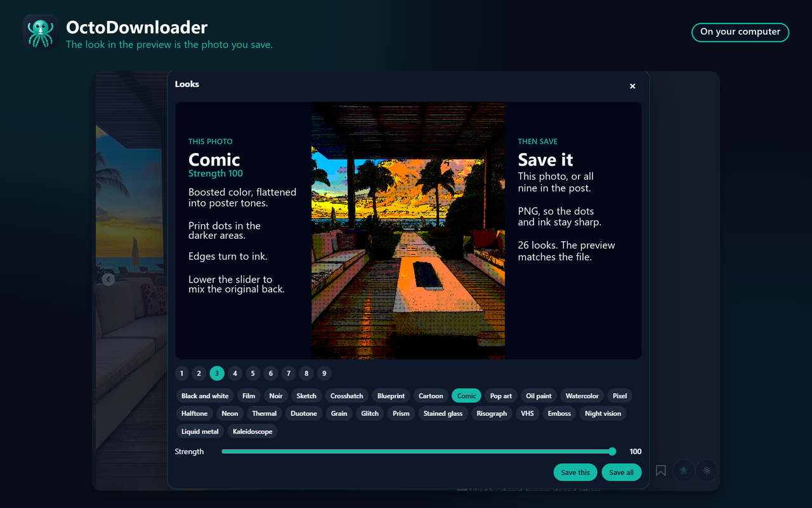
Task: Use the Stained glass look
Action: click(x=443, y=413)
